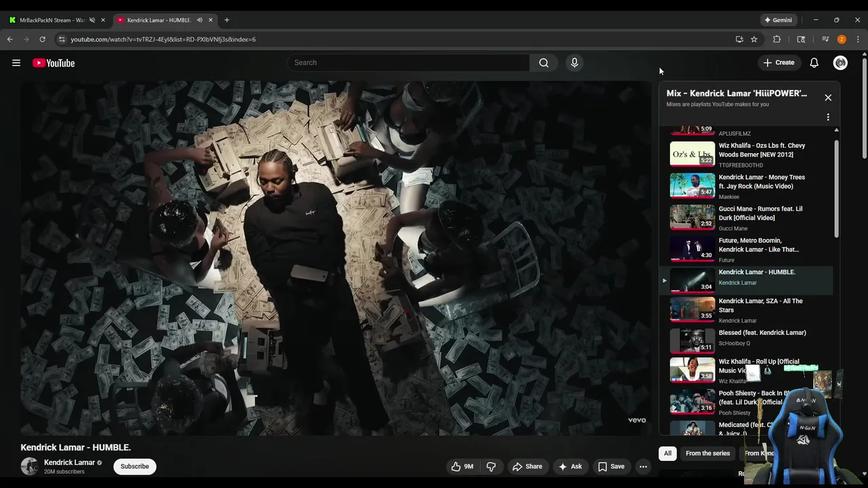
Task: Open the more actions ellipsis below the video
Action: 643,466
